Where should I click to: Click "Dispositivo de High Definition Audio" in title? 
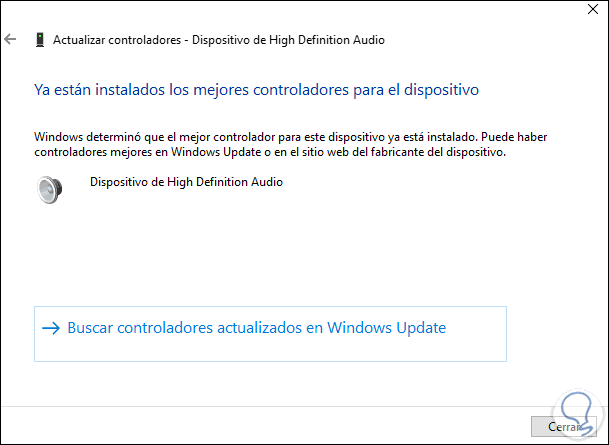coord(289,40)
